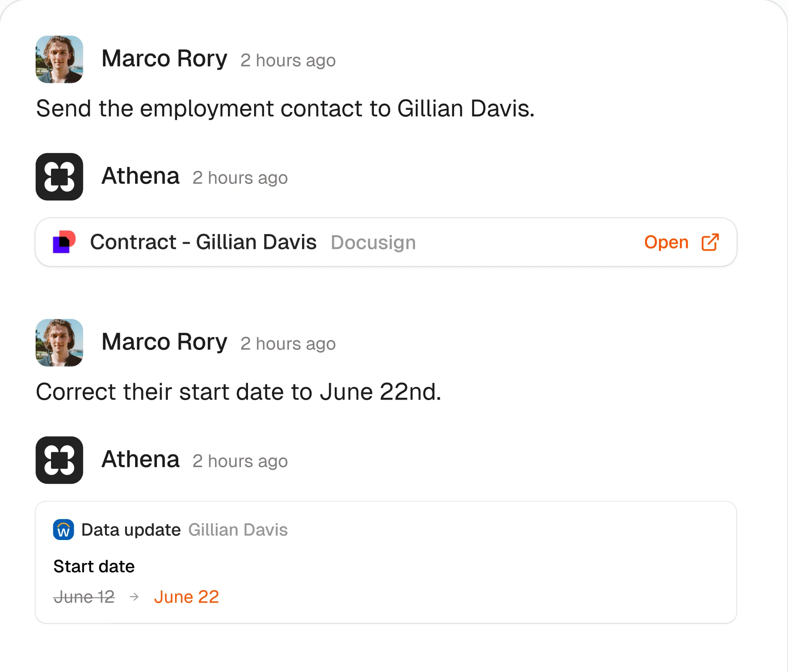
Task: Click the Open link on the Docusign card
Action: pyautogui.click(x=666, y=242)
